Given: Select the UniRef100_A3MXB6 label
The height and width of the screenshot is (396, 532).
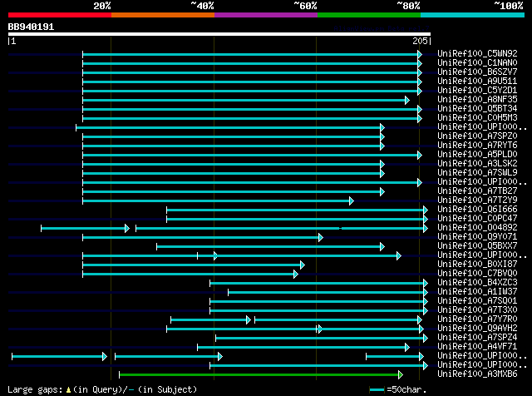Looking at the screenshot, I should (x=477, y=374).
